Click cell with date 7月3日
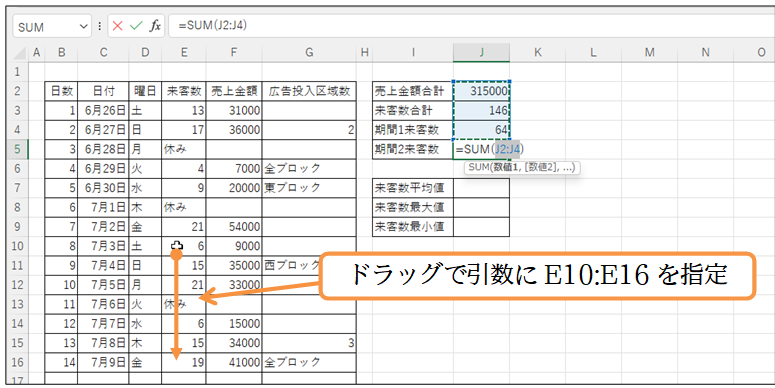 [x=103, y=246]
